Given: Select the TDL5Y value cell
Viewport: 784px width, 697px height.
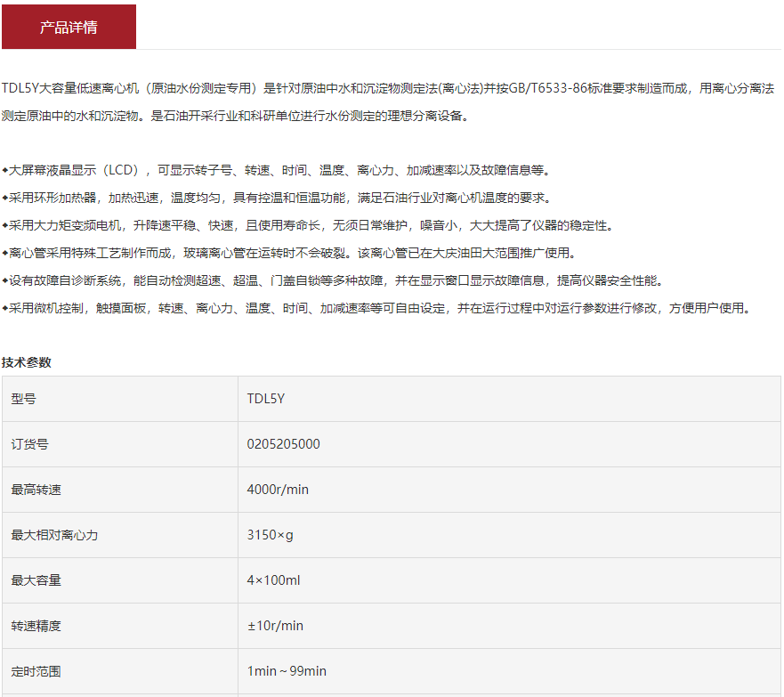Looking at the screenshot, I should click(509, 399).
